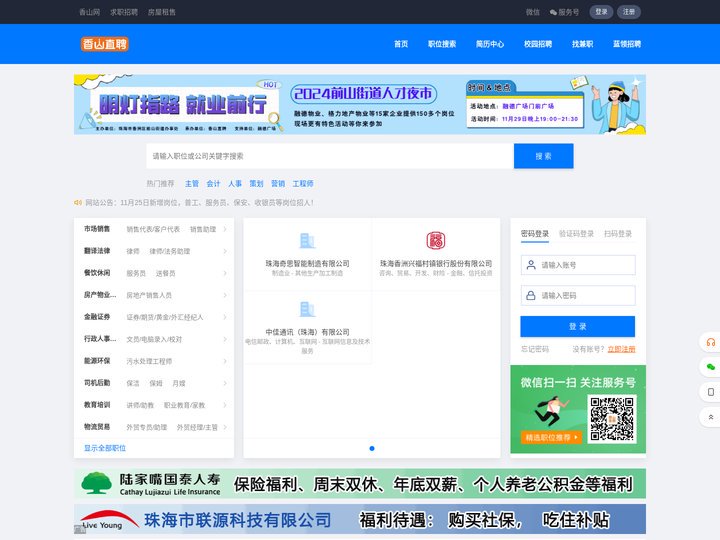Expand the 翻译法律 category arrow

225,251
